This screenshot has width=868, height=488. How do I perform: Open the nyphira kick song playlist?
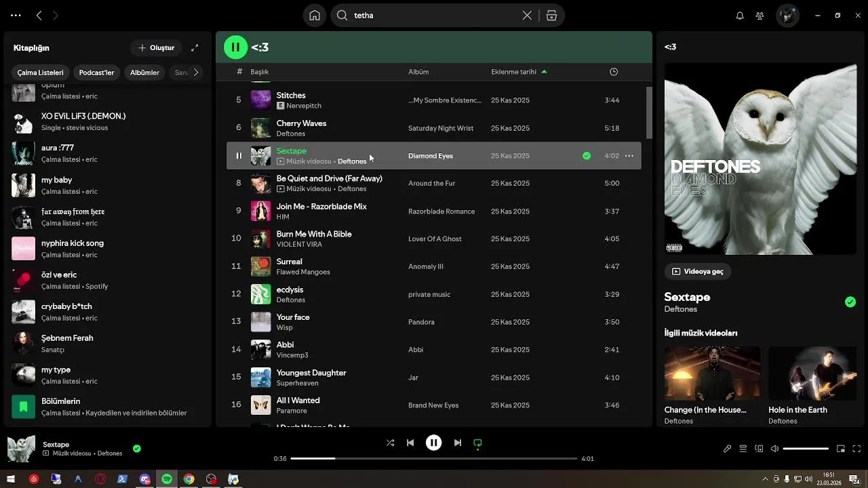click(108, 249)
